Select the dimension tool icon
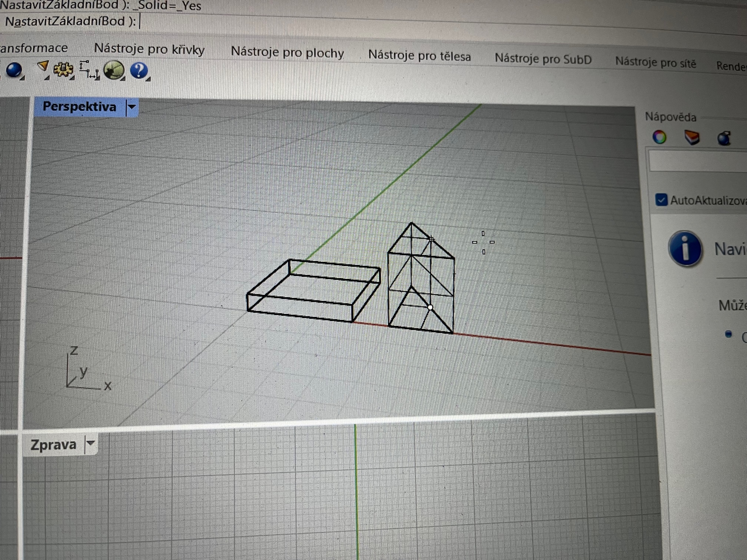747x560 pixels. (89, 70)
